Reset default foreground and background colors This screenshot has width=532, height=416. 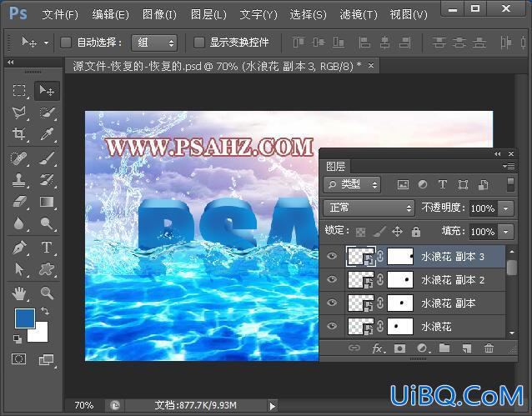click(x=18, y=338)
